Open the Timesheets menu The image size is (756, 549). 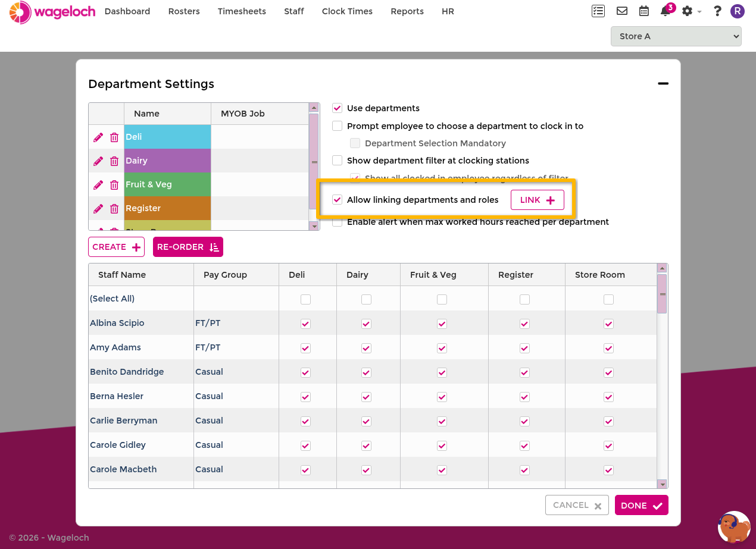[242, 11]
